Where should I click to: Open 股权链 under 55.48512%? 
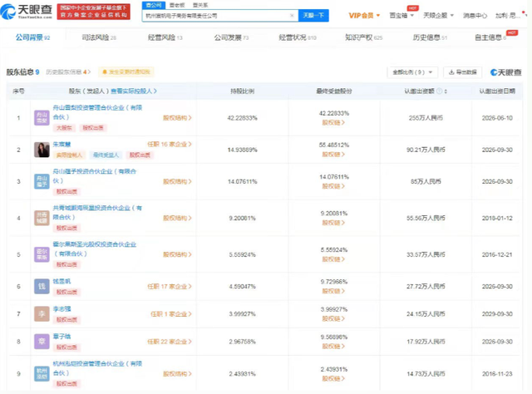333,155
